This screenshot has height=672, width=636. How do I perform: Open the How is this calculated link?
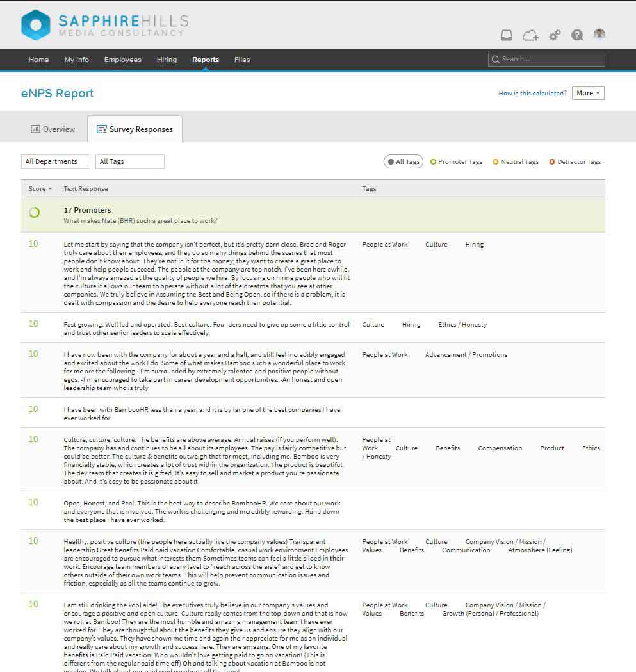coord(532,93)
